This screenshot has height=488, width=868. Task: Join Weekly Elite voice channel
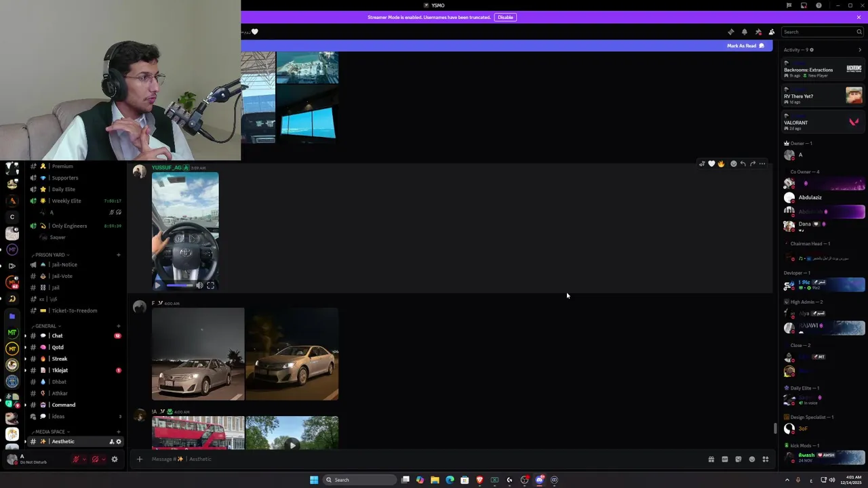pyautogui.click(x=75, y=201)
